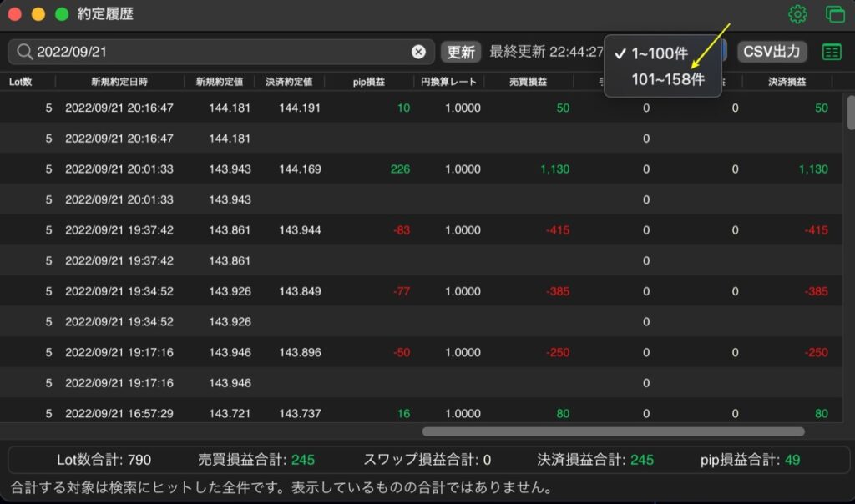The height and width of the screenshot is (504, 855).
Task: Sort by the Lot数 column header
Action: click(x=21, y=82)
